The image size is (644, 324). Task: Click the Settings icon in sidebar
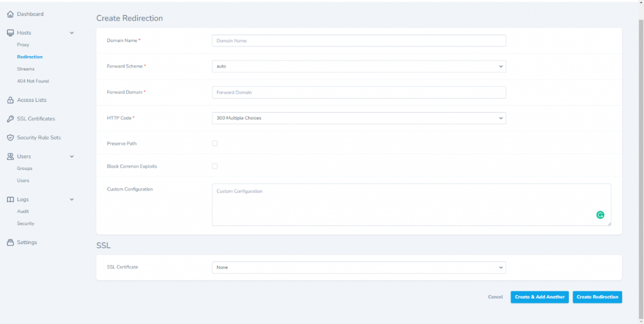coord(10,242)
